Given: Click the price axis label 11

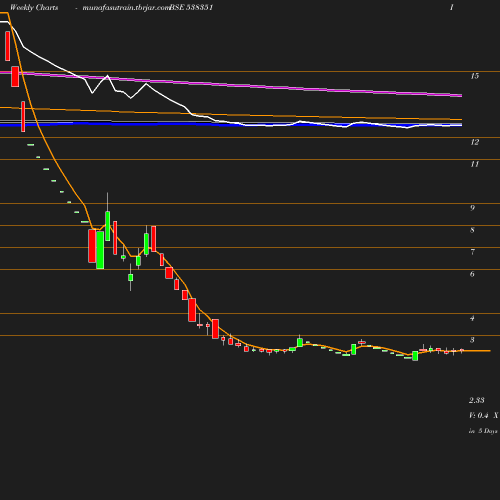Looking at the screenshot, I should click(475, 164).
